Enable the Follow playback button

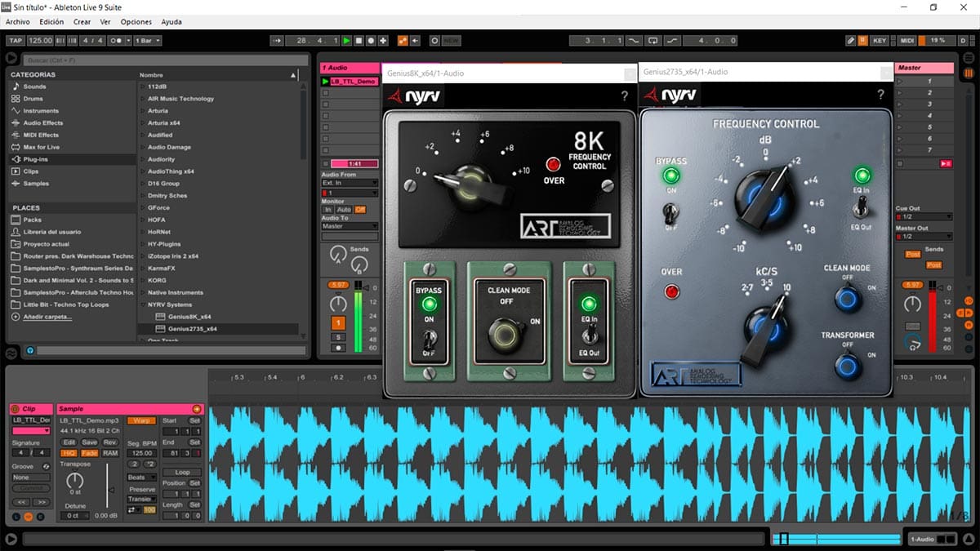[x=276, y=40]
